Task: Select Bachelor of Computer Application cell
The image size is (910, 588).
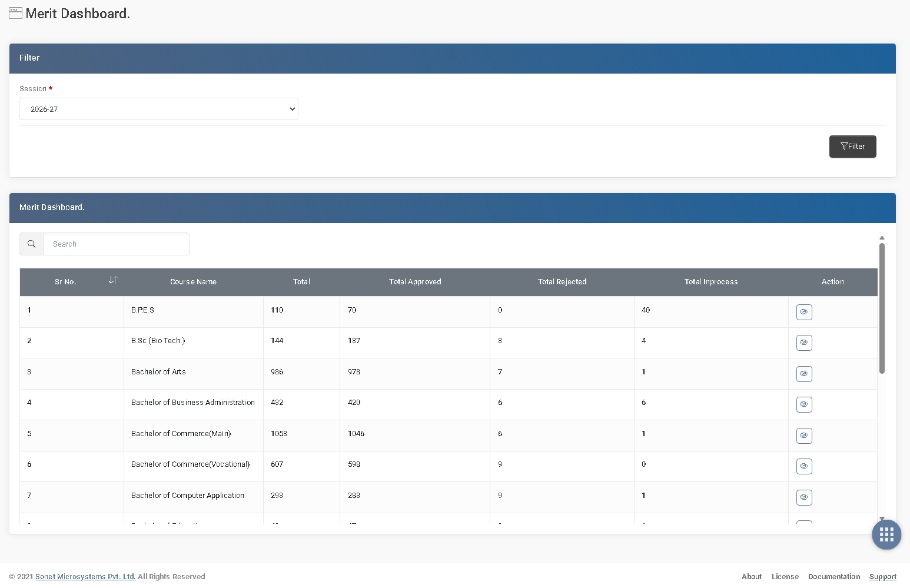Action: pyautogui.click(x=194, y=497)
